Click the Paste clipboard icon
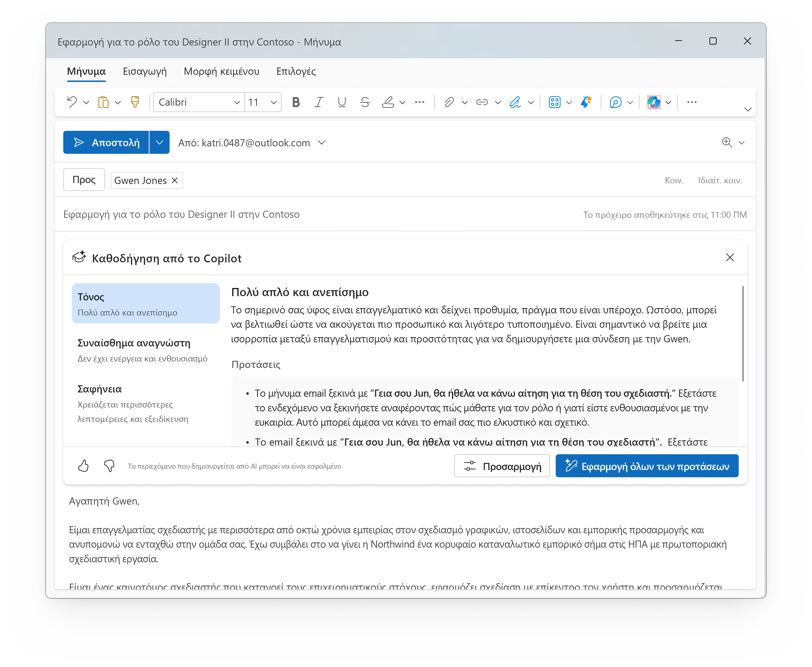812x667 pixels. click(x=103, y=102)
